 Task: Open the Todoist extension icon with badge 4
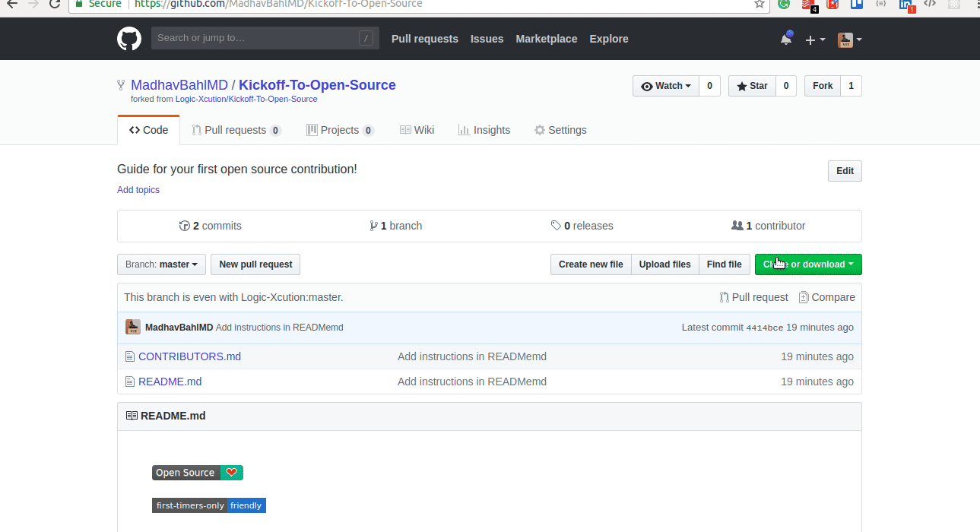click(x=809, y=5)
